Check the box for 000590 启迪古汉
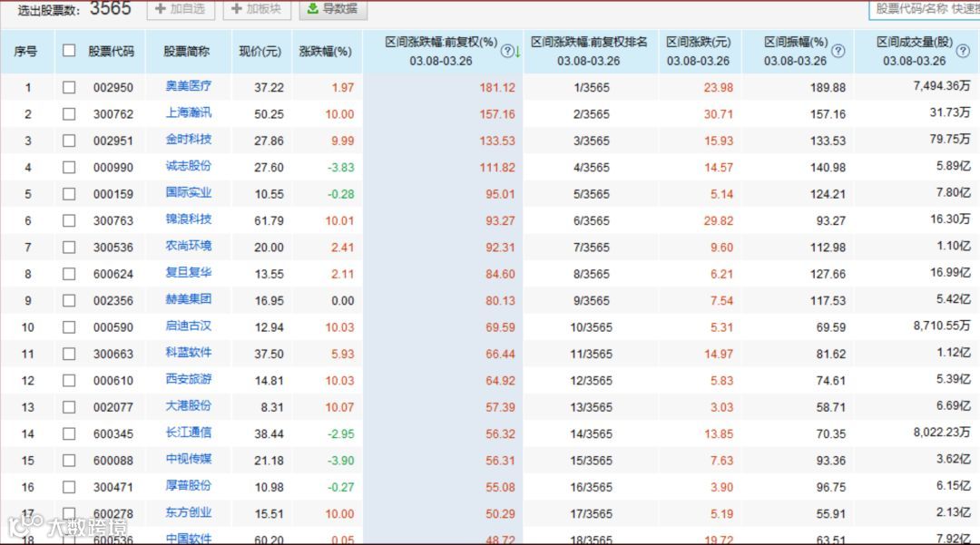The height and width of the screenshot is (545, 980). [x=69, y=327]
